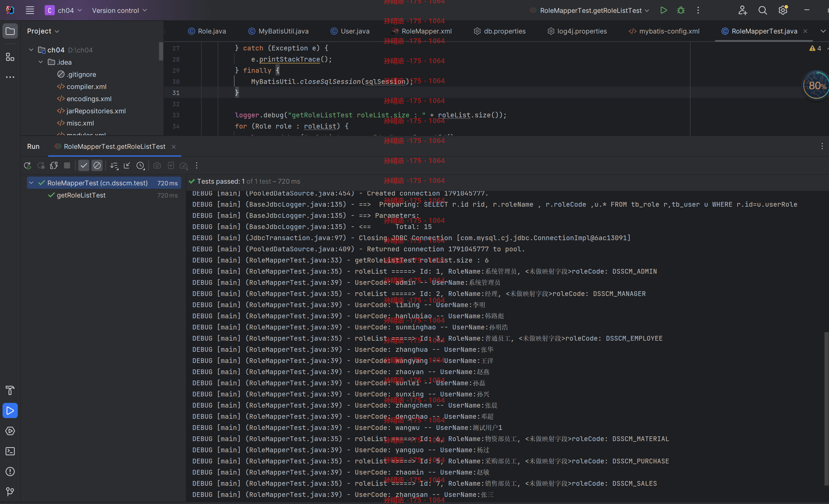Open Run panel options ellipsis
Viewport: 829px width, 504px height.
(822, 146)
